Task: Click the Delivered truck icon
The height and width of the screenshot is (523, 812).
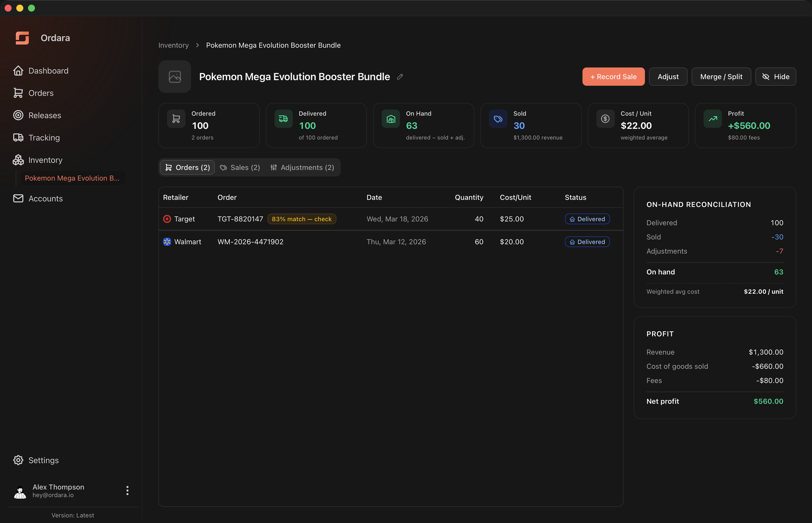Action: point(284,119)
